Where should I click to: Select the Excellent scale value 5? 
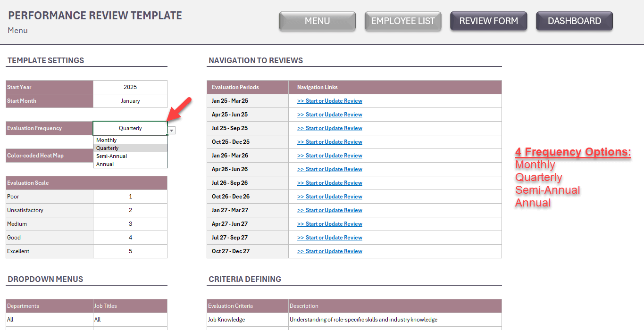(x=130, y=251)
